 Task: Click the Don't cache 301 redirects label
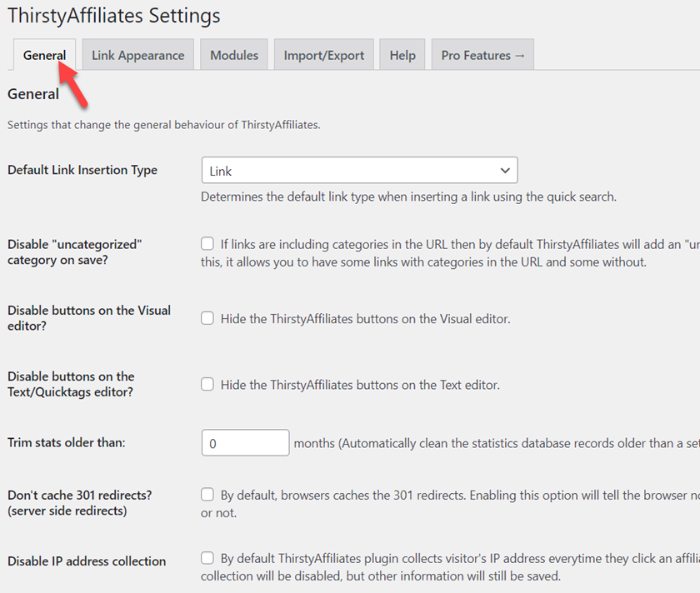80,503
